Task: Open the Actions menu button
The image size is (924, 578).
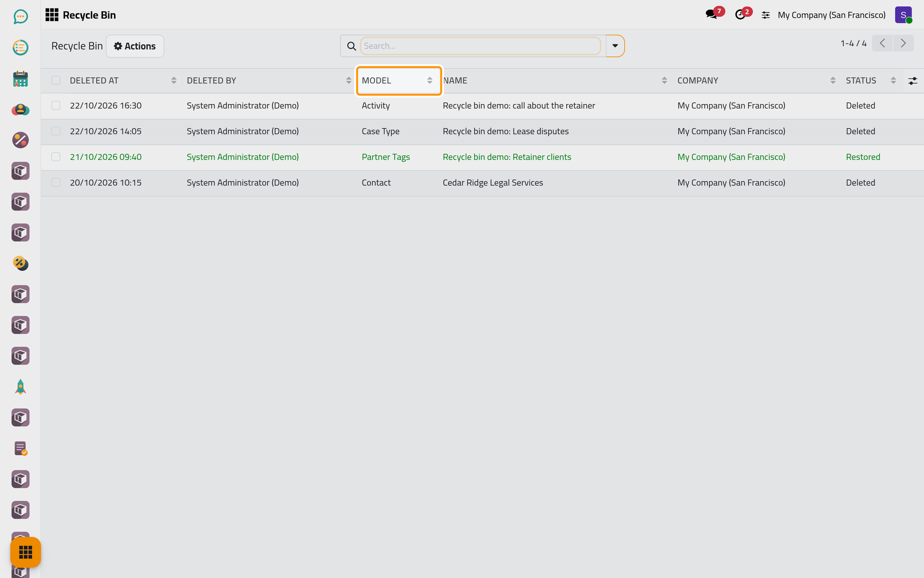Action: (x=135, y=46)
